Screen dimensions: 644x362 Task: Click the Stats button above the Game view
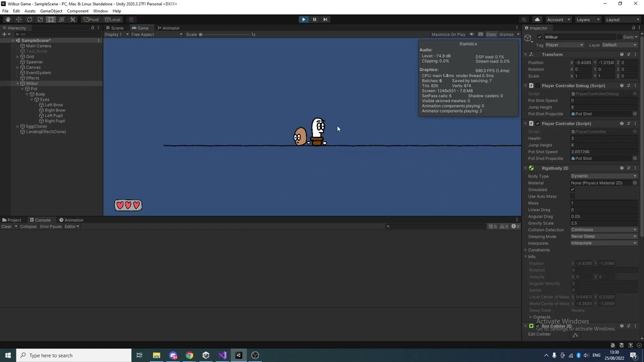491,34
